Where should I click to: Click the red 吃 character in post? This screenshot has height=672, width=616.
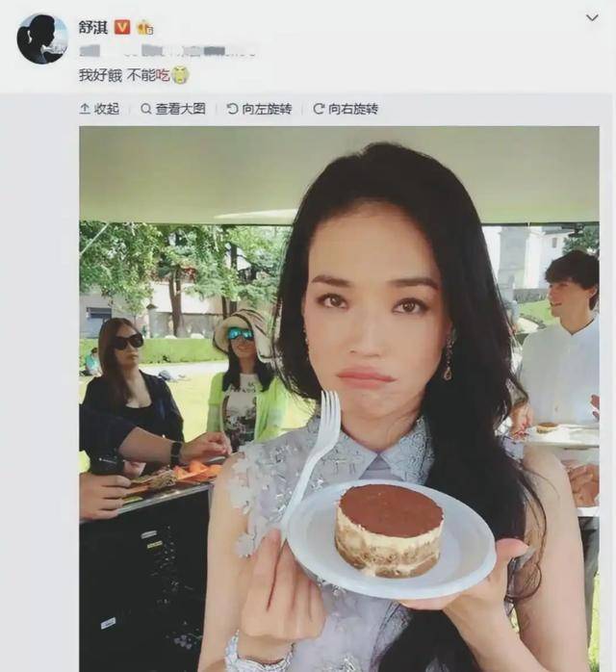point(163,76)
